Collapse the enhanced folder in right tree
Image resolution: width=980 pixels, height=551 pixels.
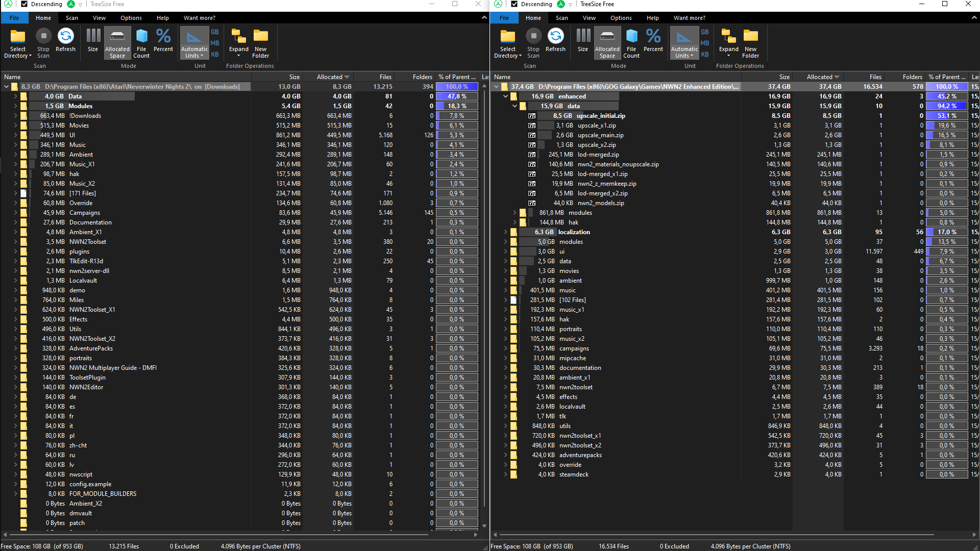pyautogui.click(x=505, y=96)
